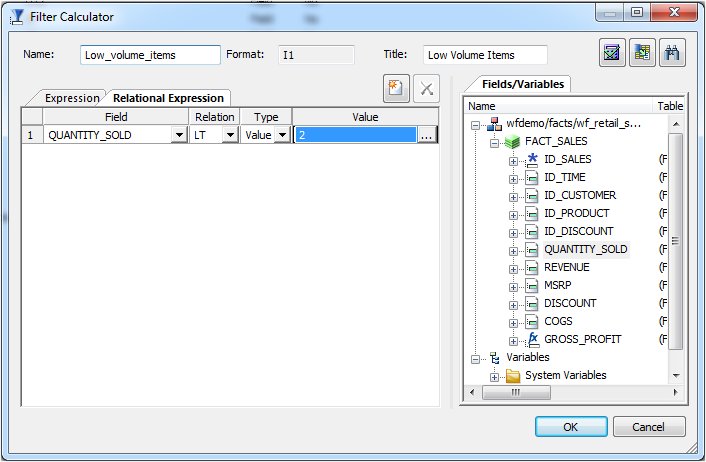The image size is (706, 462).
Task: Click the vertical scrollbar thumb in field tree
Action: pyautogui.click(x=675, y=241)
